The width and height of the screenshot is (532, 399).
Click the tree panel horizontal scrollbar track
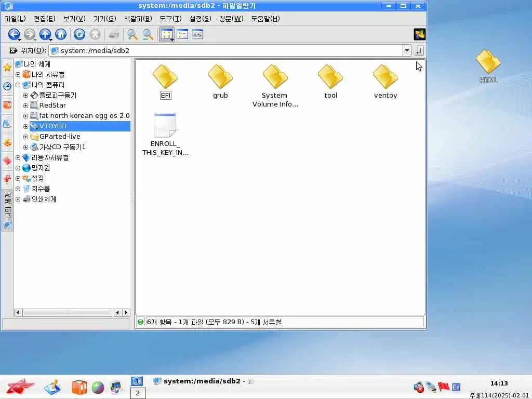(67, 312)
